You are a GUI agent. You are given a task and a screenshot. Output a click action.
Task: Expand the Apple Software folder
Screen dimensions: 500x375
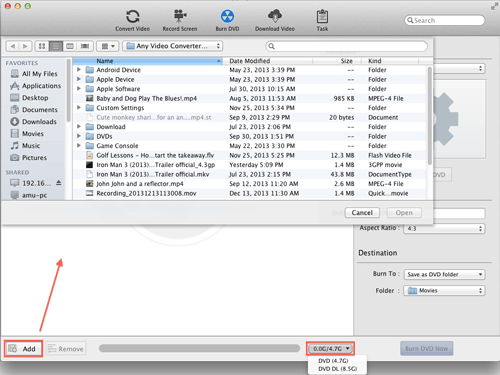click(79, 88)
